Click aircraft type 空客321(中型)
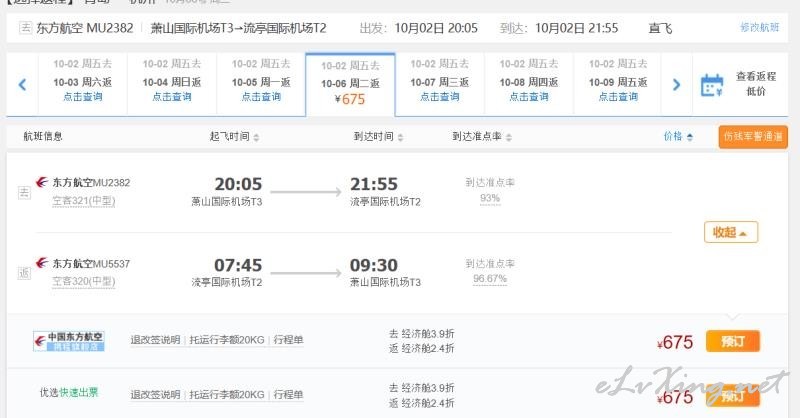Viewport: 800px width, 418px height. 84,201
